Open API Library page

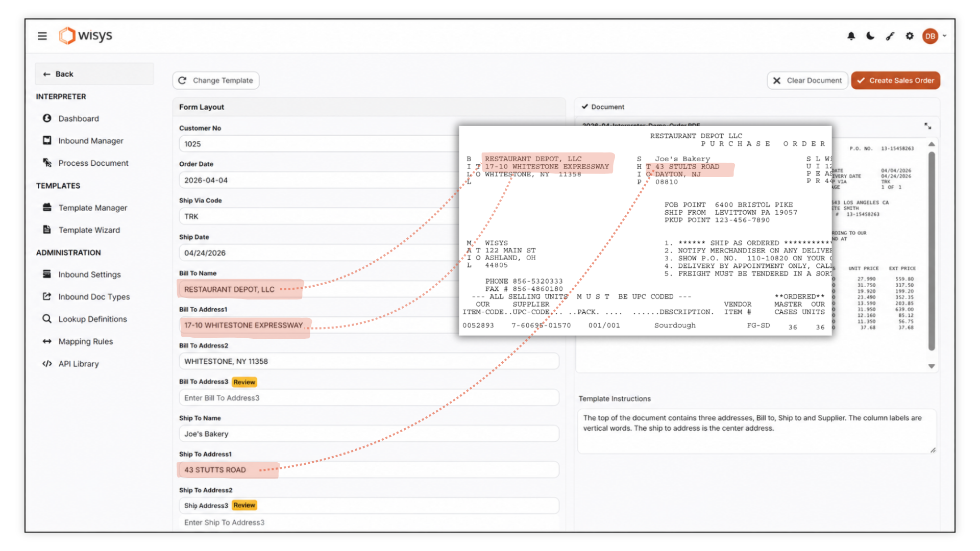(x=78, y=364)
